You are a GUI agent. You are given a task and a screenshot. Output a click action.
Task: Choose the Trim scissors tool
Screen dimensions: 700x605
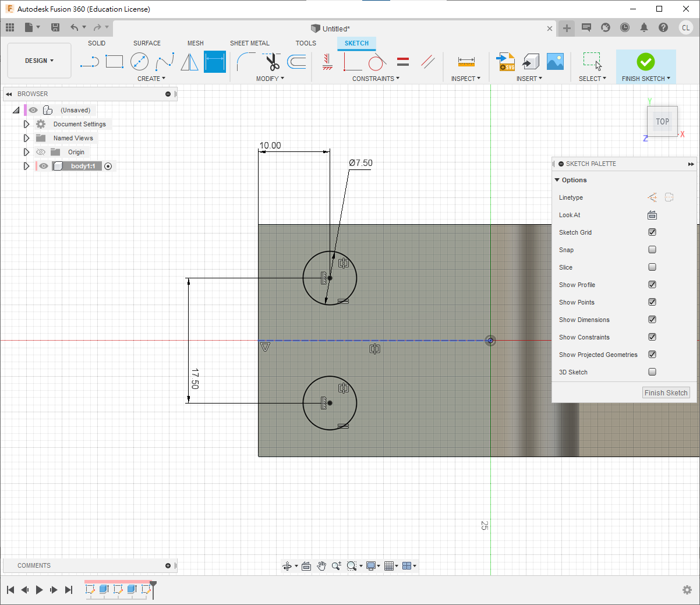point(272,62)
